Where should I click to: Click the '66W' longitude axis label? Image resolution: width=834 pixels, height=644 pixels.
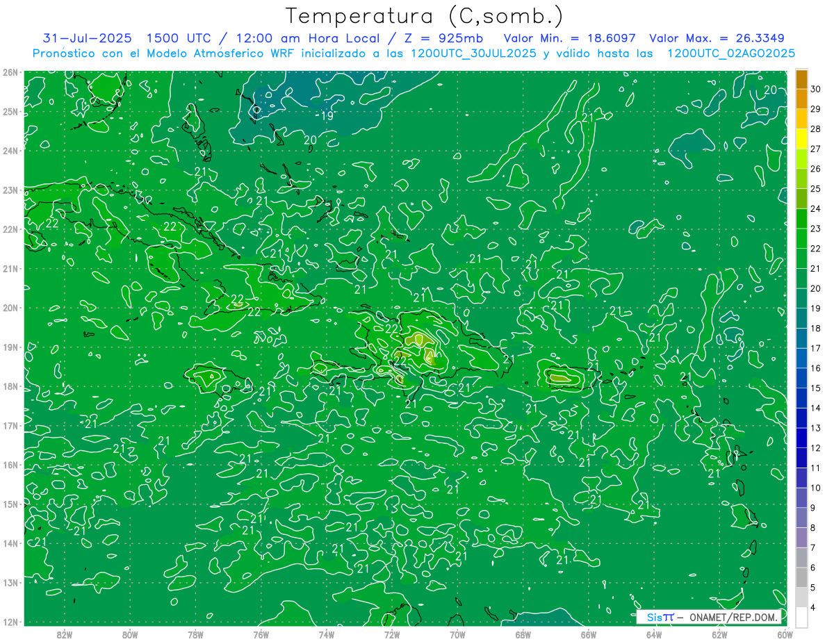[589, 634]
